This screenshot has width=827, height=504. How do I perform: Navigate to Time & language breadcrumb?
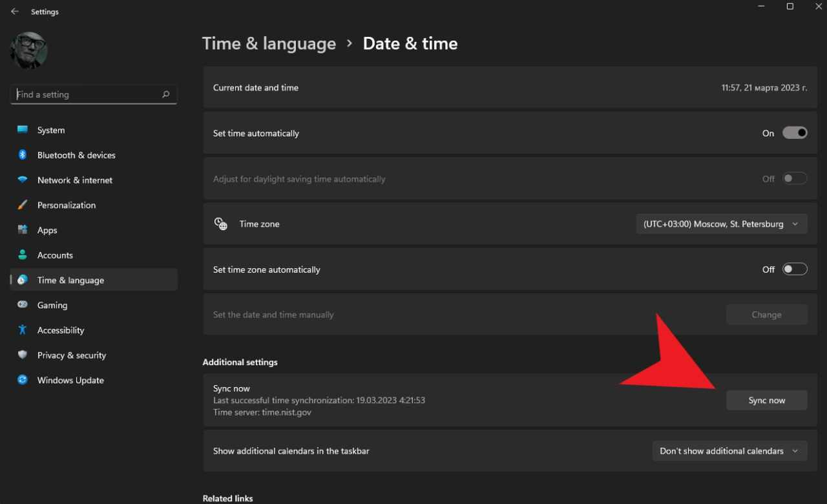269,43
